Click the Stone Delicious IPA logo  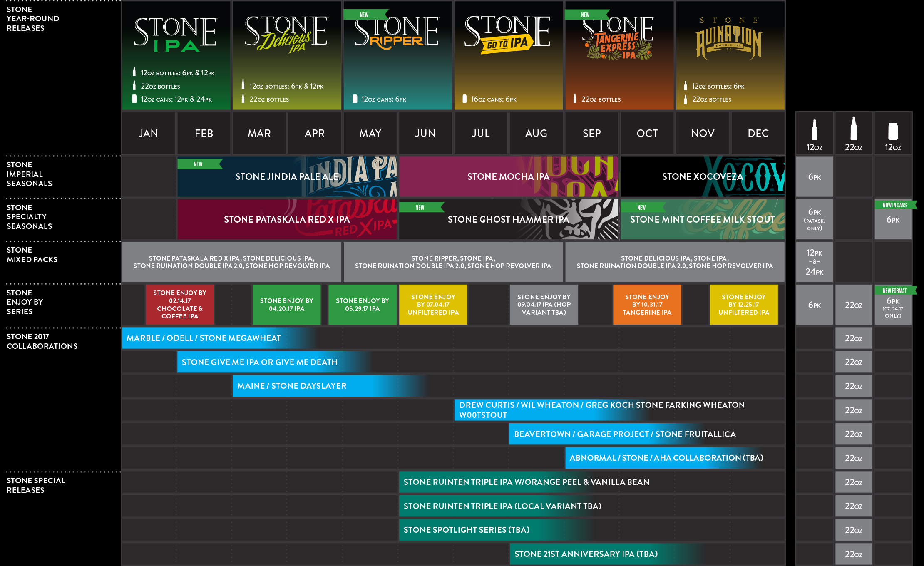286,35
